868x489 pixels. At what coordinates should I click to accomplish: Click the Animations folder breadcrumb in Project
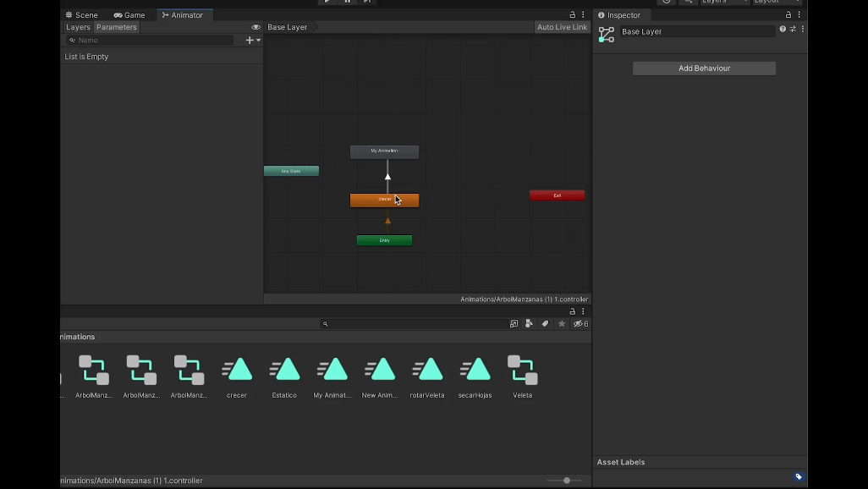78,337
